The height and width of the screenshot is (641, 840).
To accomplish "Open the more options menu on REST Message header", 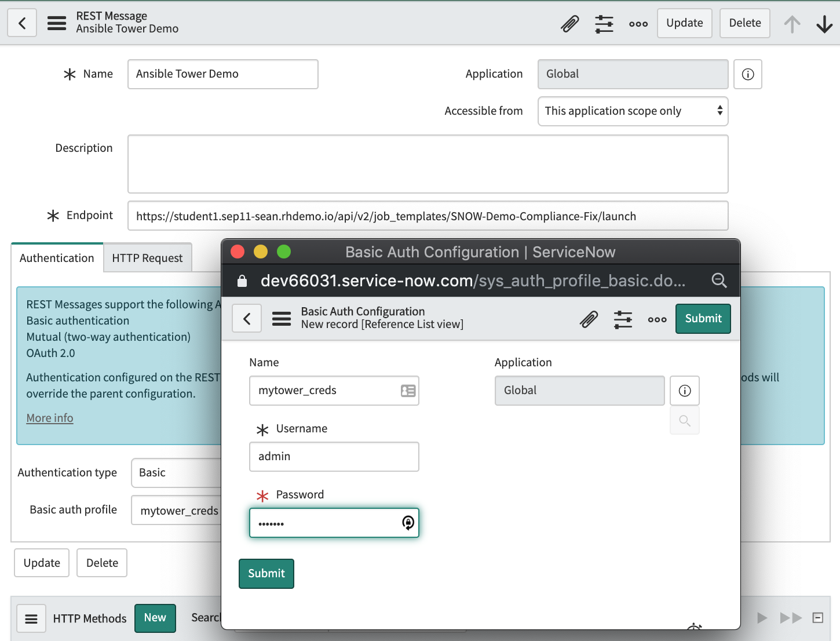I will point(638,23).
